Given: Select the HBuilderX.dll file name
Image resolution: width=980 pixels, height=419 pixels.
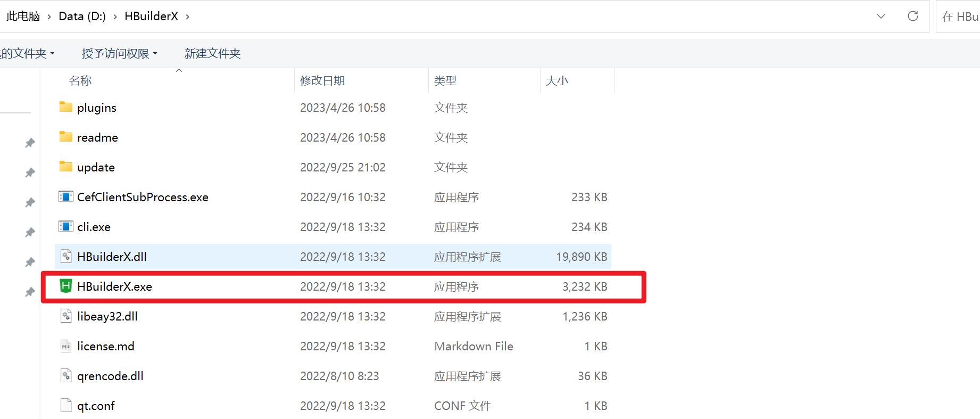Looking at the screenshot, I should pos(112,257).
